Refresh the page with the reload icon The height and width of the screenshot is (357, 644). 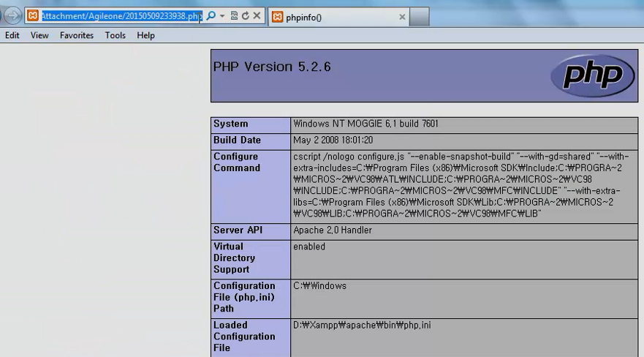[x=245, y=16]
